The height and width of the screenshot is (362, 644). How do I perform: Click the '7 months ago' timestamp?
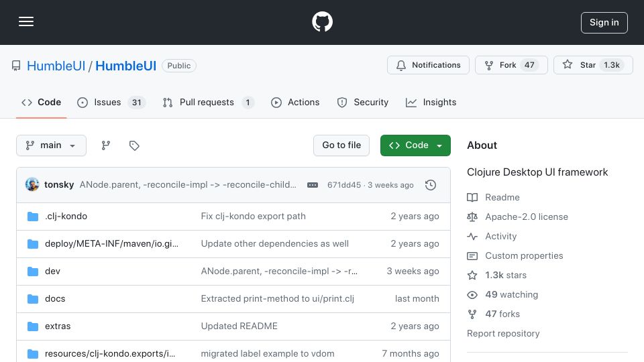tap(411, 354)
